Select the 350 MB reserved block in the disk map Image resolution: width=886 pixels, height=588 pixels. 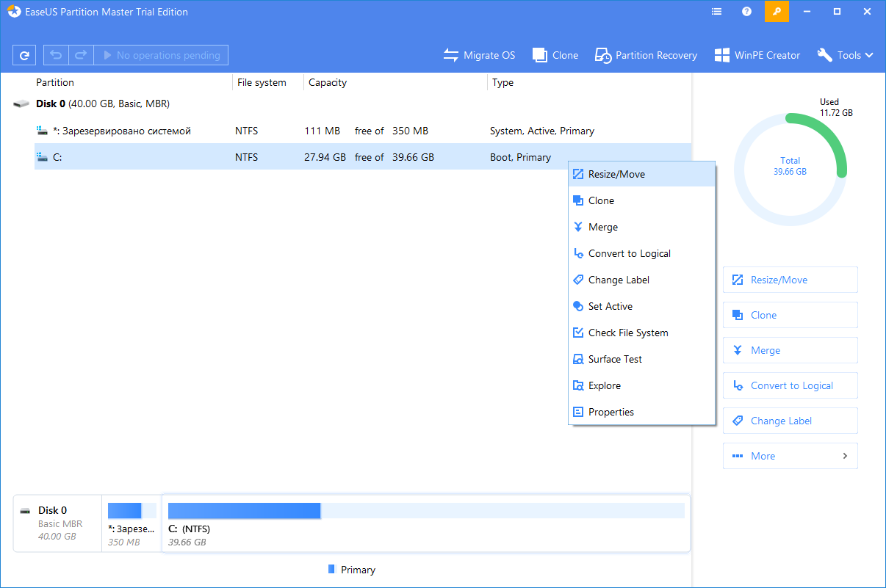click(132, 523)
